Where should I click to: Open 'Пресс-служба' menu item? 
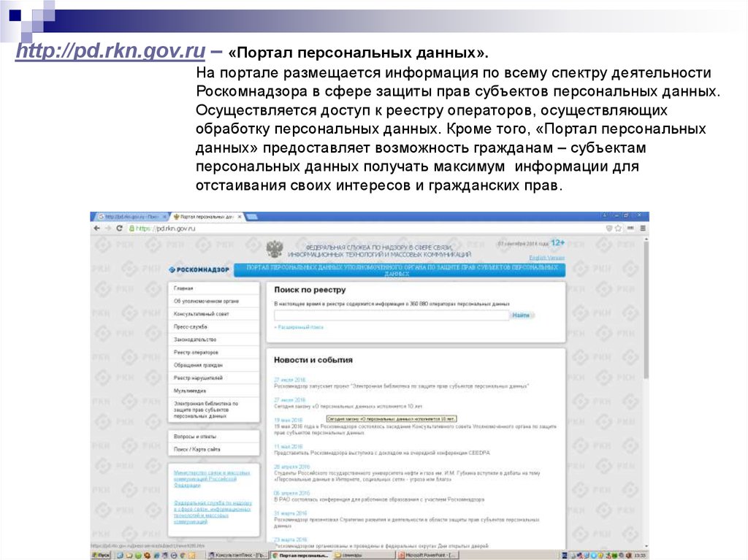[214, 327]
